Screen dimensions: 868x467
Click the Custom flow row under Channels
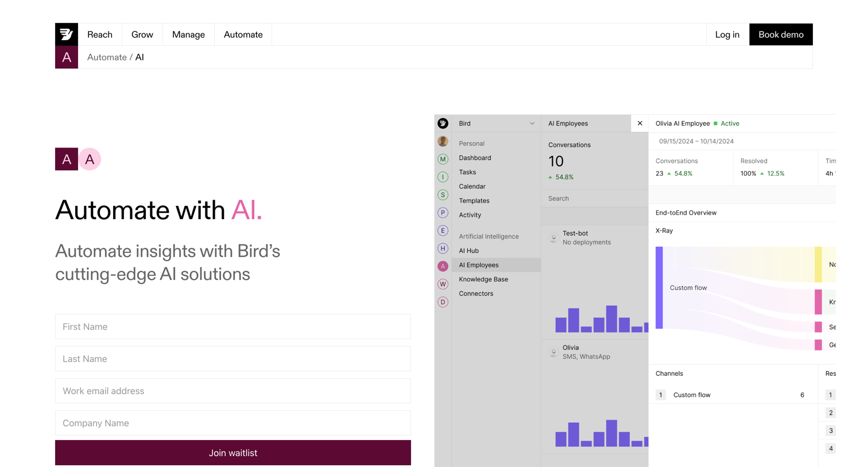pyautogui.click(x=732, y=395)
